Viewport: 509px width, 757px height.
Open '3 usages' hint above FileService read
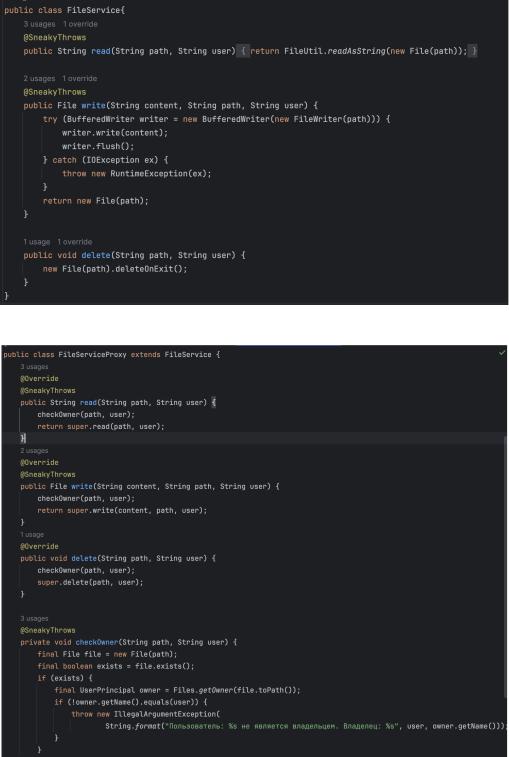pyautogui.click(x=39, y=24)
